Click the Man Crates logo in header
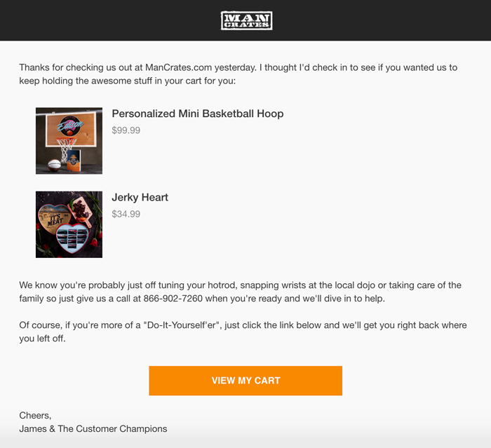Viewport: 491px width, 448px height. click(x=246, y=20)
